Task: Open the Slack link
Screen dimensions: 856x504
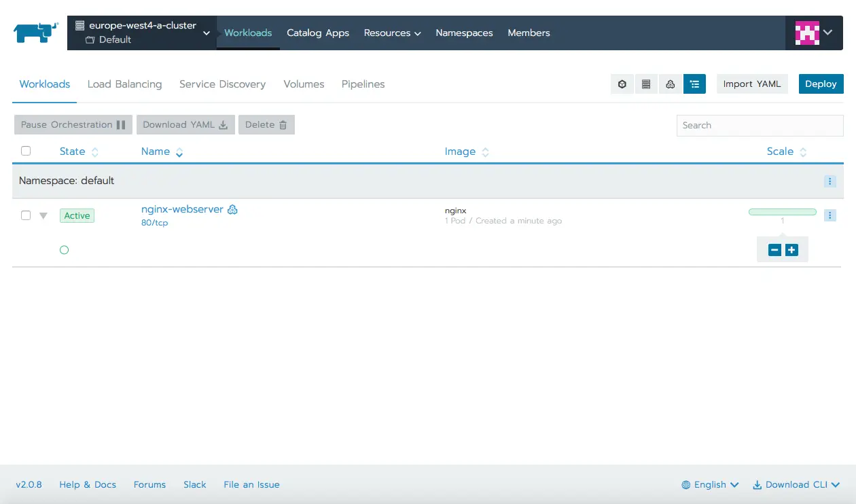Action: coord(195,485)
